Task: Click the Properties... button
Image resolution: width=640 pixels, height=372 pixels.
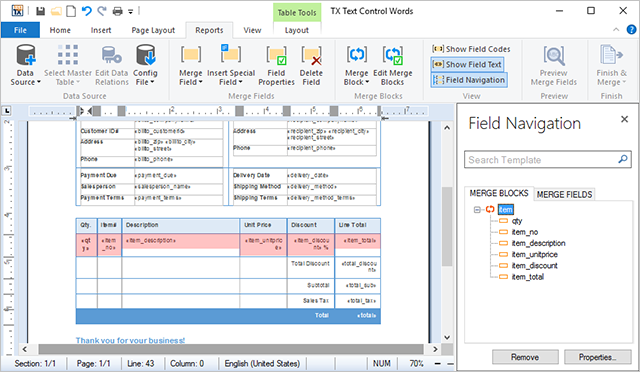Action: 597,357
